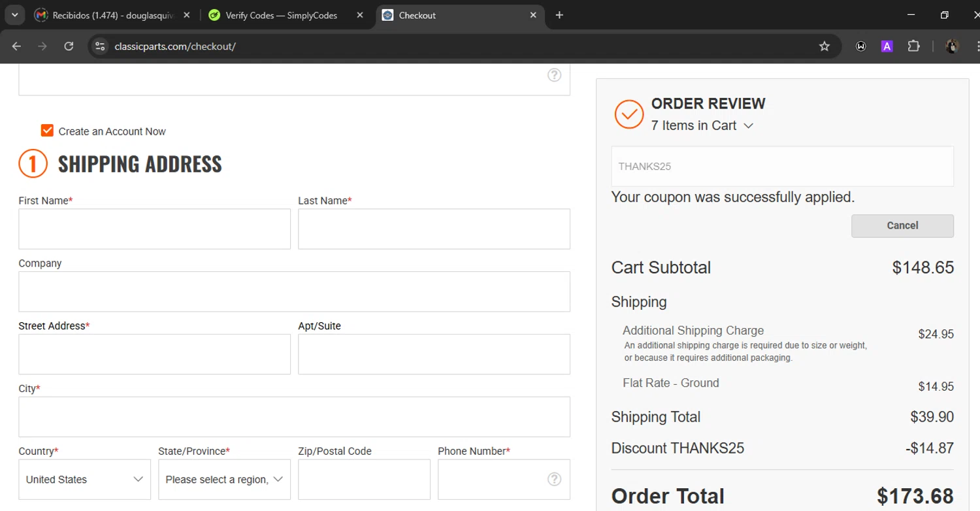
Task: Click the Order Total $173.68 amount
Action: point(915,496)
